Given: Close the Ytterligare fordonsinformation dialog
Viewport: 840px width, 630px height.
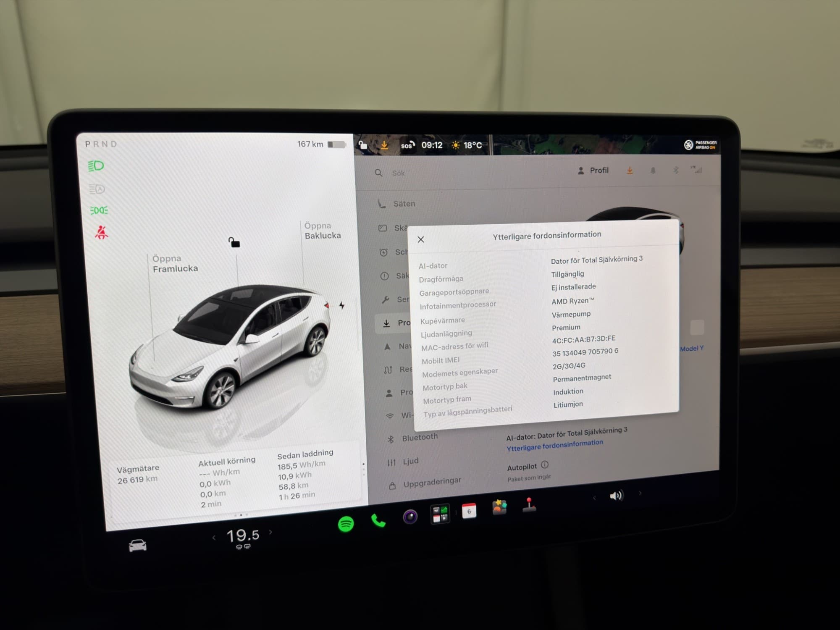Looking at the screenshot, I should (421, 239).
